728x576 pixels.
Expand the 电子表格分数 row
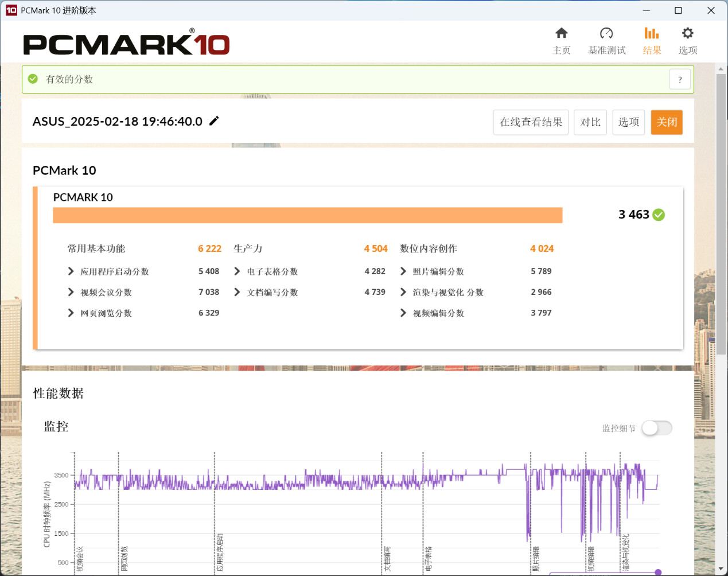[x=238, y=271]
